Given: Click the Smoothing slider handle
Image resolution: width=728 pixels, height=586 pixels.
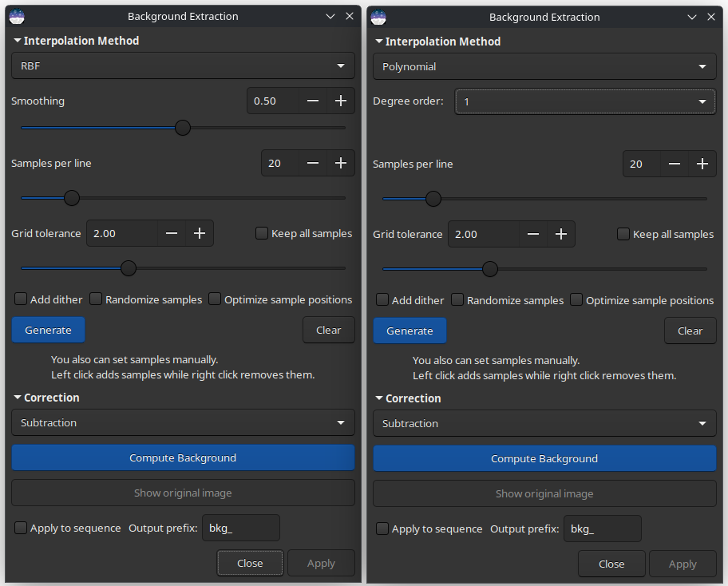Looking at the screenshot, I should [183, 128].
